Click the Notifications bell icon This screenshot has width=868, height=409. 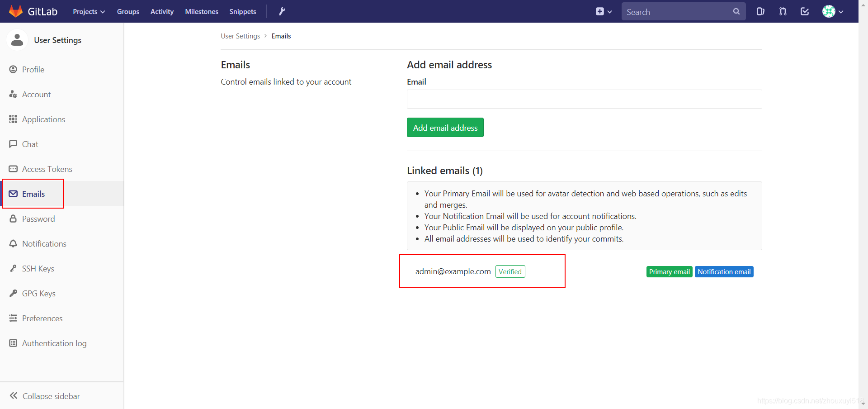click(x=13, y=243)
